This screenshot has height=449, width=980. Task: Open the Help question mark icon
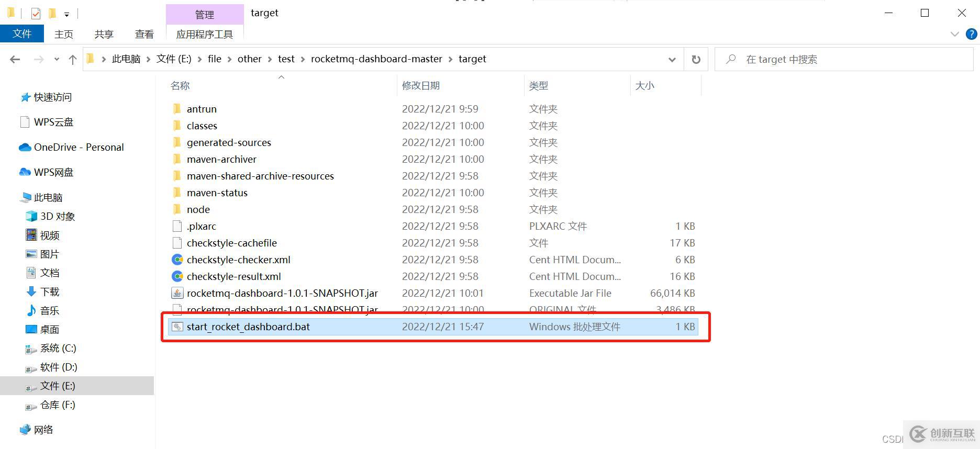point(971,34)
